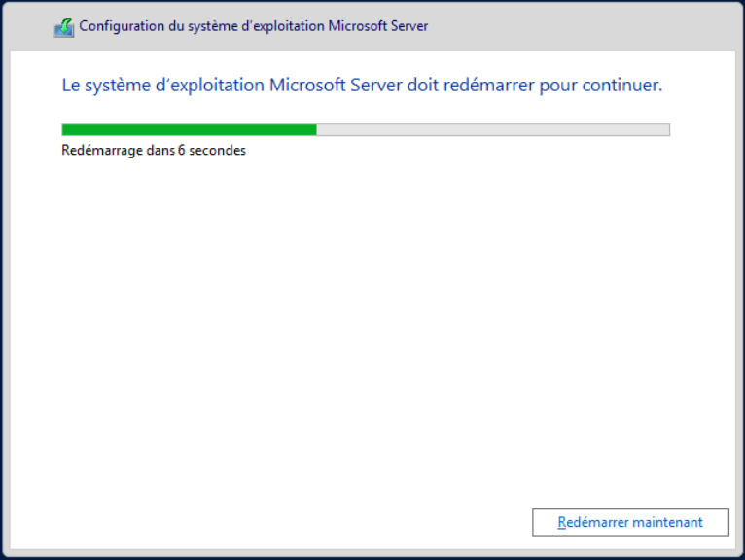This screenshot has width=745, height=560.
Task: Click the word maintenant on the restart button
Action: 667,522
